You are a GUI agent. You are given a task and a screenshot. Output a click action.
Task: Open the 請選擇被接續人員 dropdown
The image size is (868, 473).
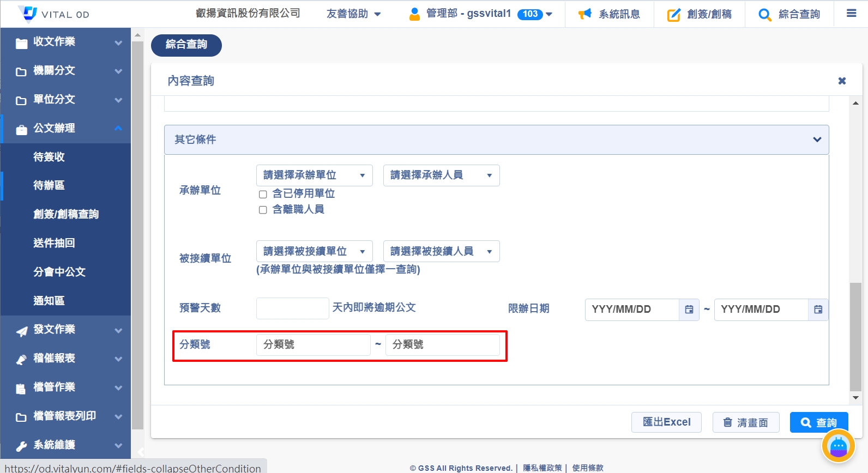pyautogui.click(x=441, y=251)
